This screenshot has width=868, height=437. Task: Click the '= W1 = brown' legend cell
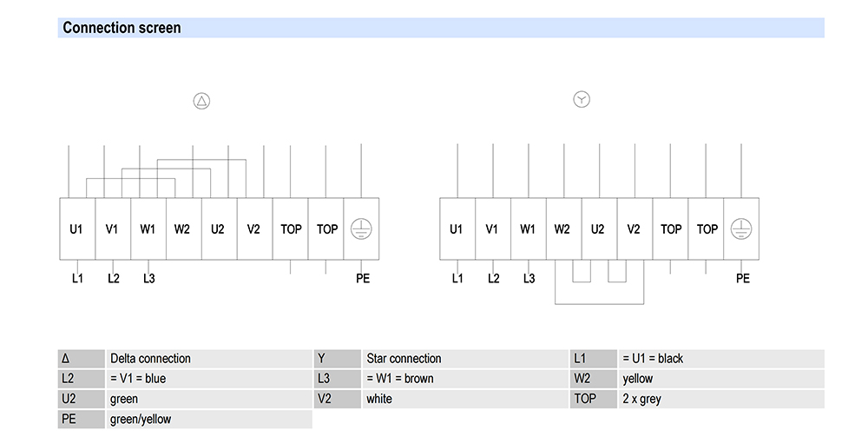click(400, 379)
